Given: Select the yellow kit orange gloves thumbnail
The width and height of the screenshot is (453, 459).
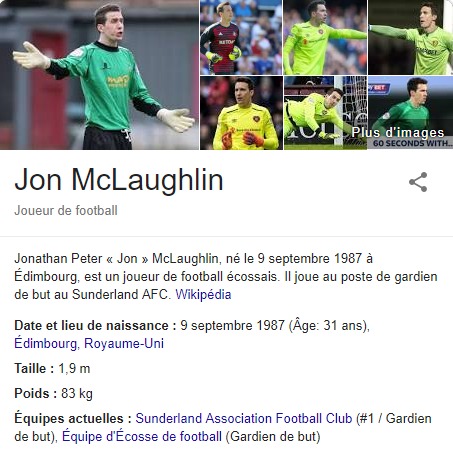Looking at the screenshot, I should (241, 113).
